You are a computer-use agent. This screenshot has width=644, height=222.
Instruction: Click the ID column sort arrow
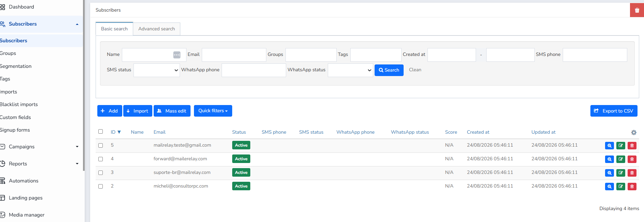pyautogui.click(x=119, y=132)
